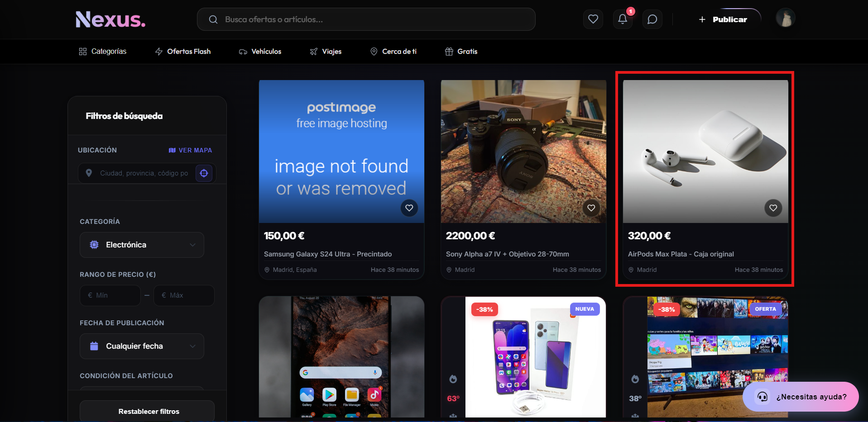The image size is (868, 422).
Task: Click the title "Sony Alpha a7 IV + Objetivo 28-70mm"
Action: point(508,254)
